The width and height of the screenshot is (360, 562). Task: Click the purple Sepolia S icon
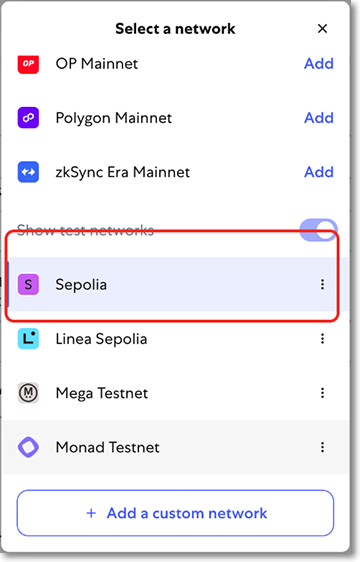28,285
